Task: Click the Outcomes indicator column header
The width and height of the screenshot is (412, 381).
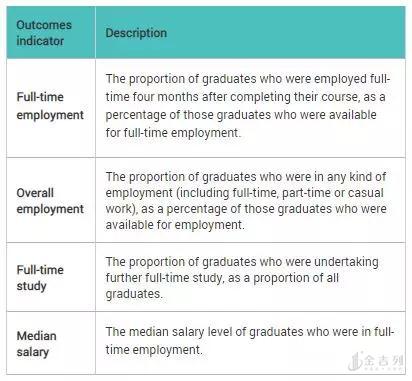Action: [x=44, y=33]
